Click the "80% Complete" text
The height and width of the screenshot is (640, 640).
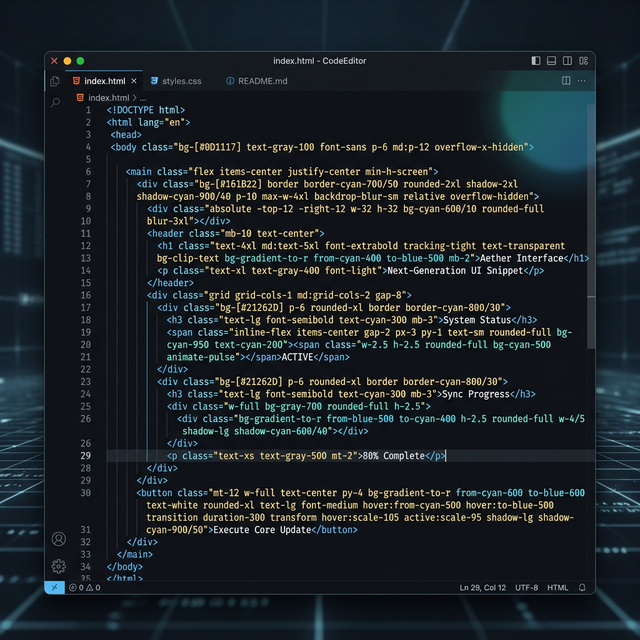click(x=394, y=456)
